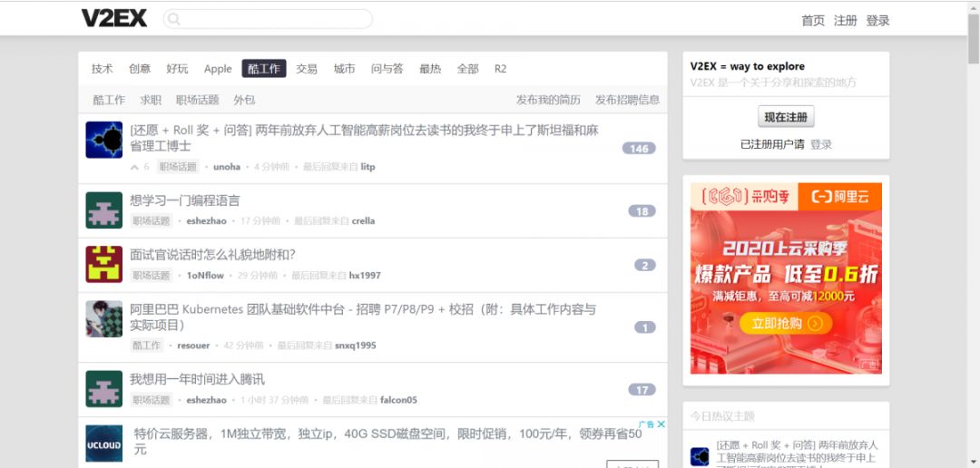Close the UCLOUD ad with X icon
Image resolution: width=980 pixels, height=468 pixels.
click(x=661, y=424)
